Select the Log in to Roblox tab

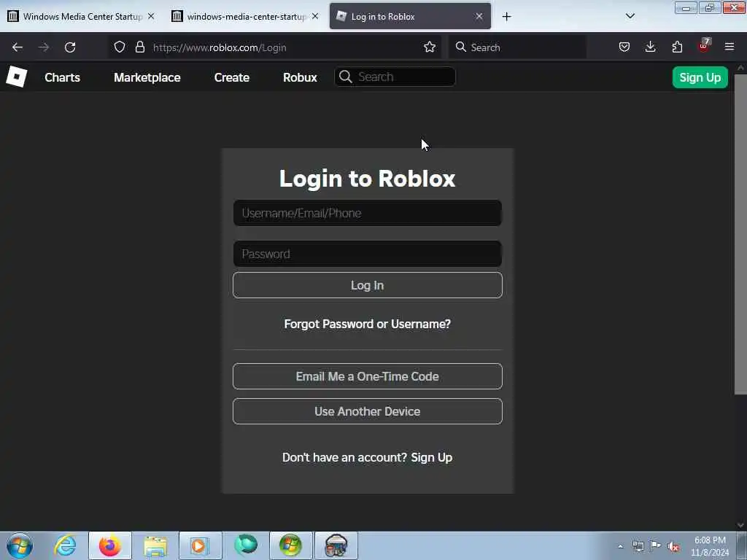click(410, 16)
